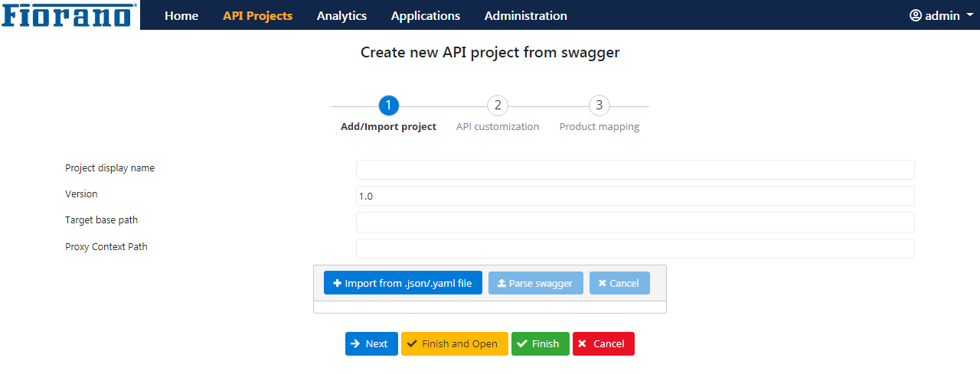Open the admin user dropdown
The image size is (980, 374).
940,15
